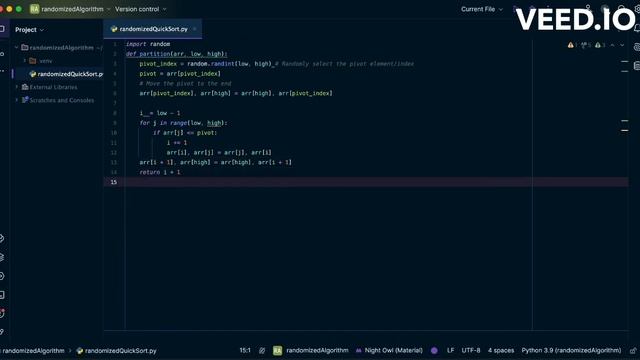Click randomizedAlgorithm breadcrumb in status bar

click(33, 351)
